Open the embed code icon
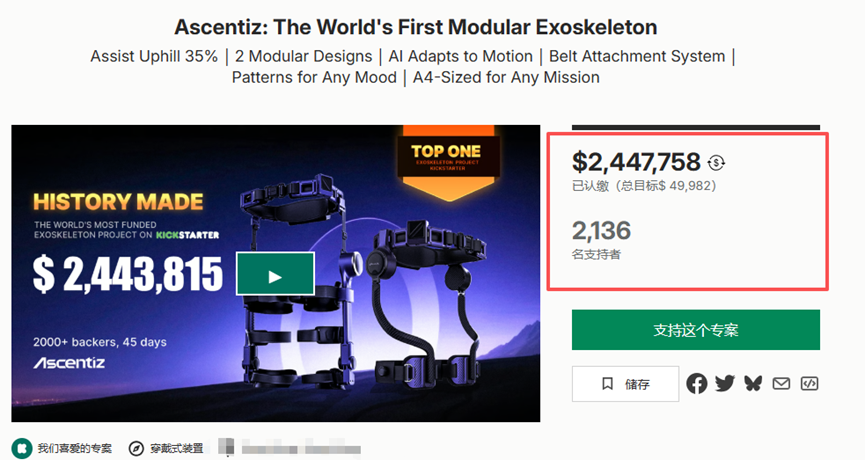 [809, 383]
